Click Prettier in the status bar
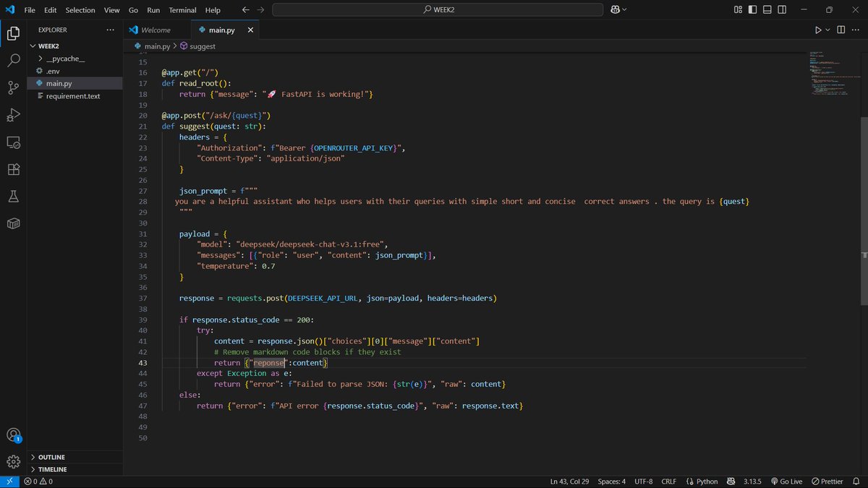This screenshot has height=488, width=868. pyautogui.click(x=827, y=481)
